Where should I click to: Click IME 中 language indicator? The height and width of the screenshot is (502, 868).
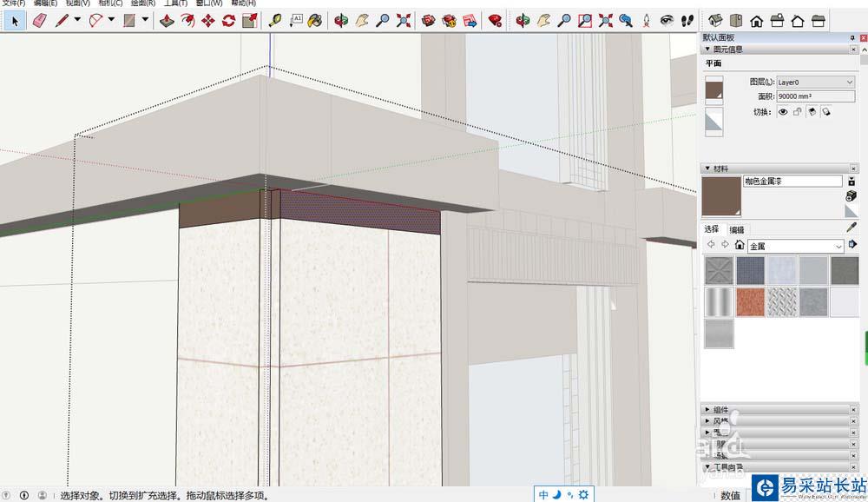[x=543, y=495]
